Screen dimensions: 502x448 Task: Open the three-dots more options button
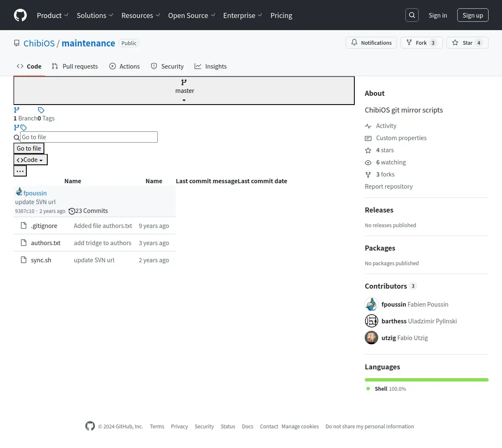point(20,171)
